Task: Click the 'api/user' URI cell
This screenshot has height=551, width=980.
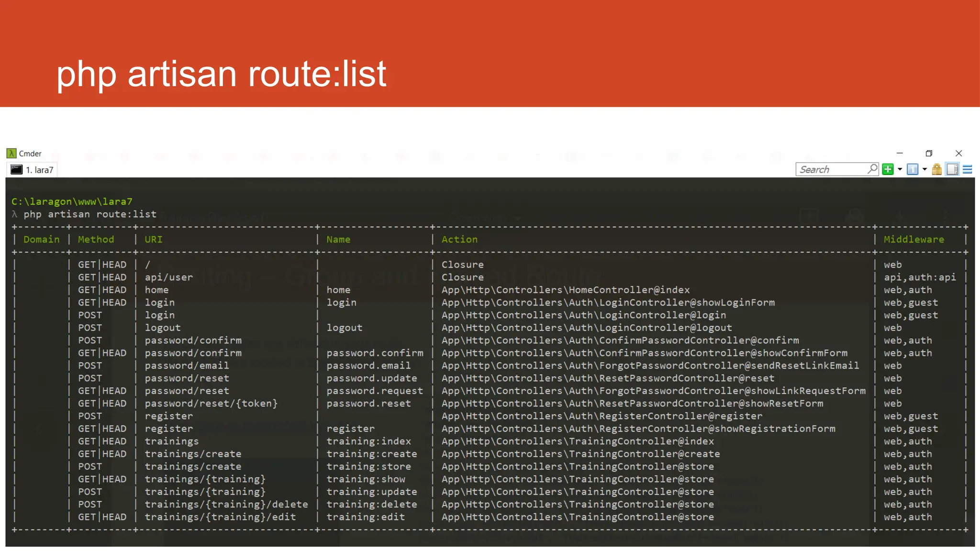Action: (x=169, y=277)
